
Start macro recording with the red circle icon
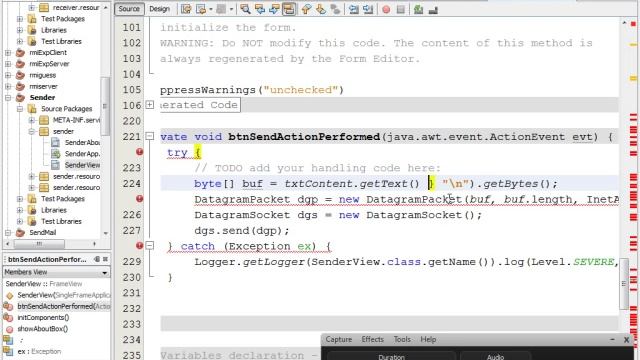click(x=386, y=9)
